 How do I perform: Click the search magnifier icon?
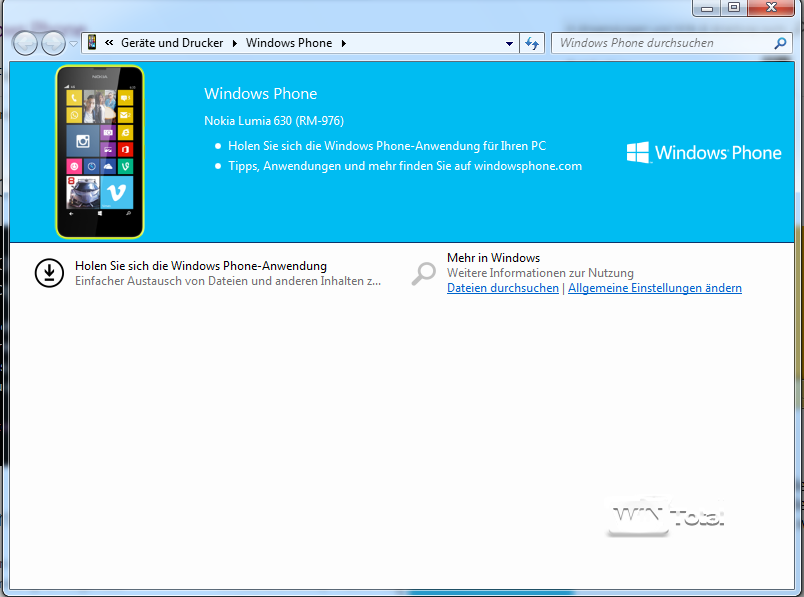[780, 44]
